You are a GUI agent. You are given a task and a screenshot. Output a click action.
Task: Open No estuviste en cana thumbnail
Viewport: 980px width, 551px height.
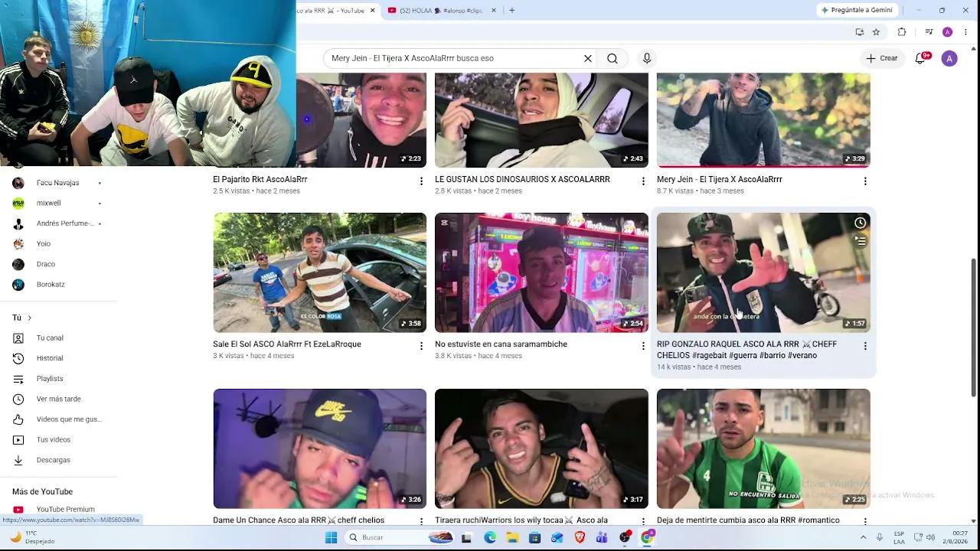[541, 272]
